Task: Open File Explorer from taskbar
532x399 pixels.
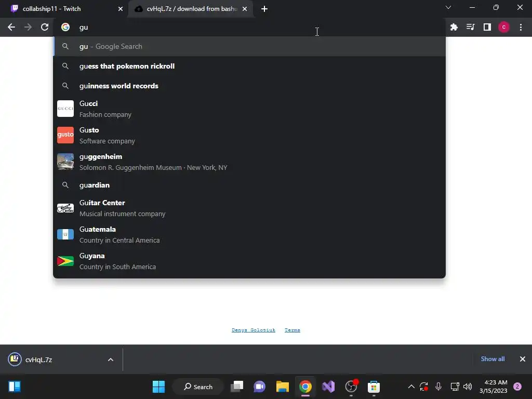Action: pyautogui.click(x=282, y=387)
